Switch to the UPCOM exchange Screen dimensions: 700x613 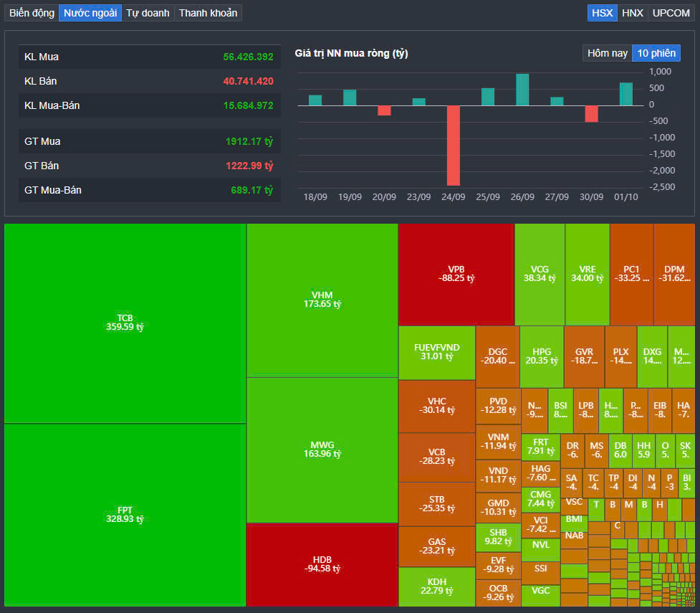[x=671, y=13]
